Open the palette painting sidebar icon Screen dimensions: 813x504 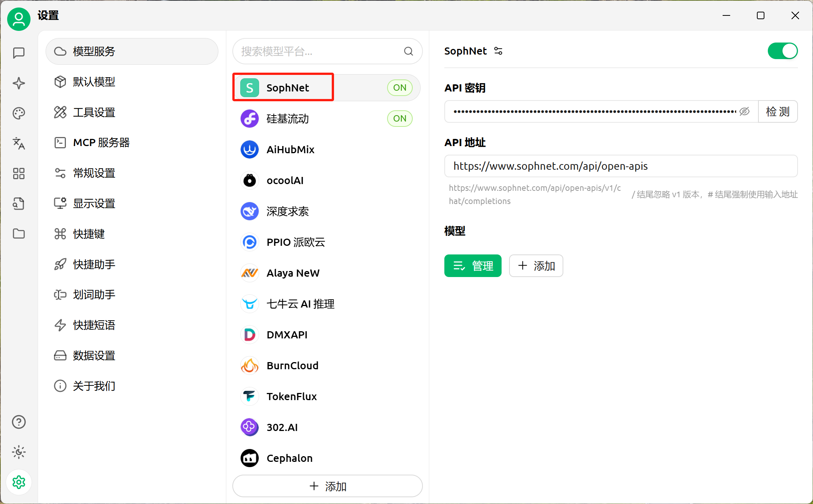[x=19, y=113]
